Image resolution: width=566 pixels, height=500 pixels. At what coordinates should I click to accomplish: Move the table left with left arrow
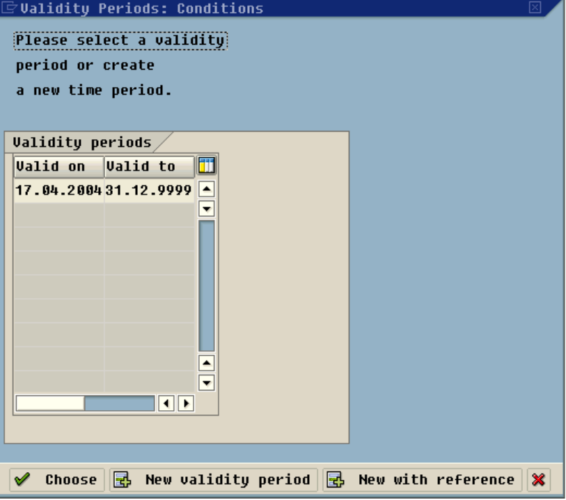click(166, 403)
